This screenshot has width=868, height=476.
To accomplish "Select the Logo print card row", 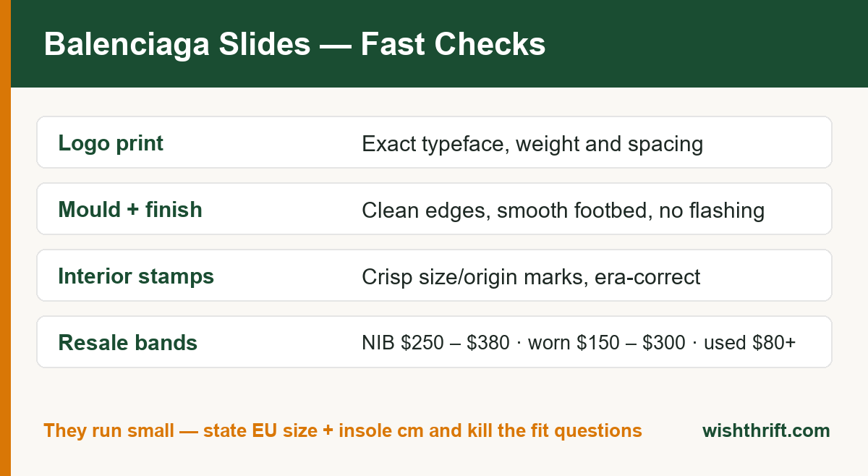I will click(434, 143).
